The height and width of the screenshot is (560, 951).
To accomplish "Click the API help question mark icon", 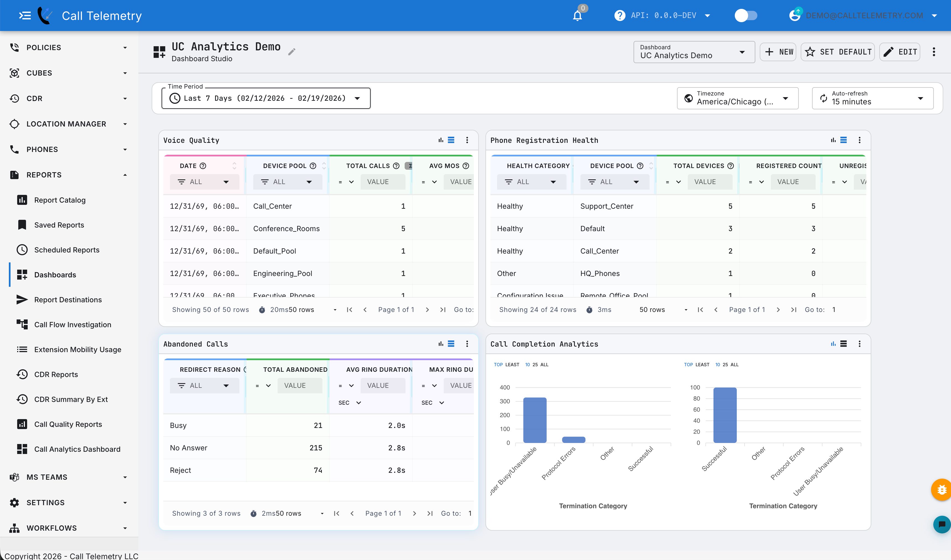I will pyautogui.click(x=620, y=16).
